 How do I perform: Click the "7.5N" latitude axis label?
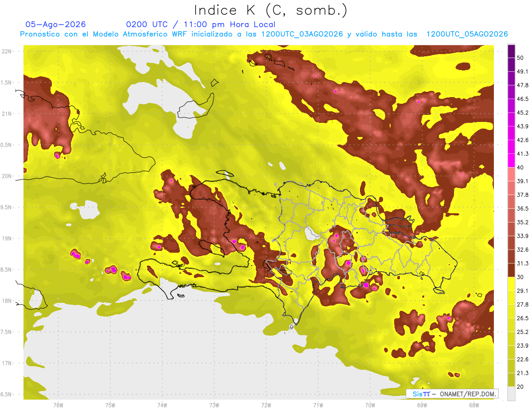6,332
